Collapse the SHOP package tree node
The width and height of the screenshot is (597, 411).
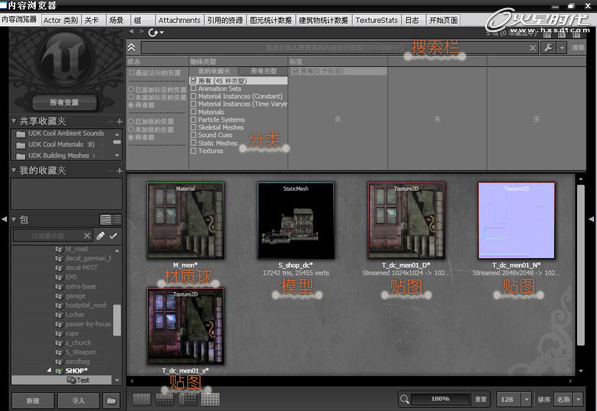(x=49, y=370)
